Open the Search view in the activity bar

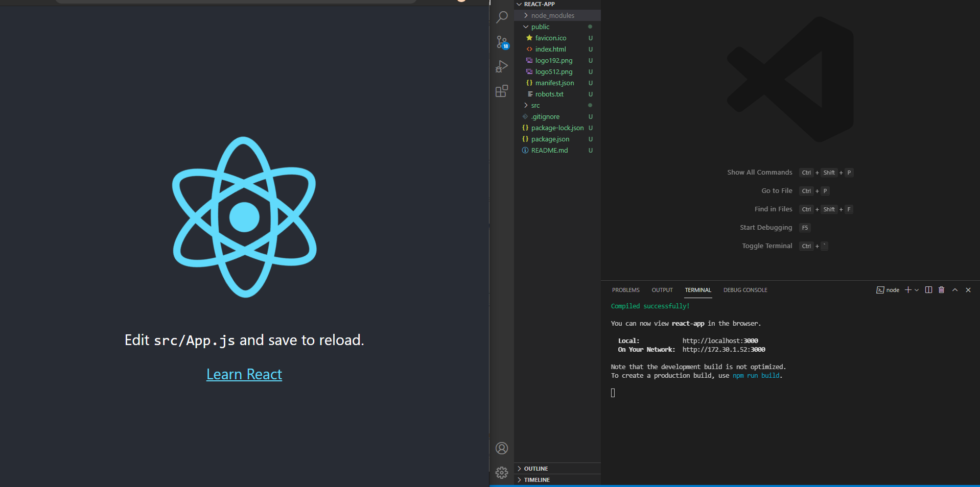(x=502, y=17)
